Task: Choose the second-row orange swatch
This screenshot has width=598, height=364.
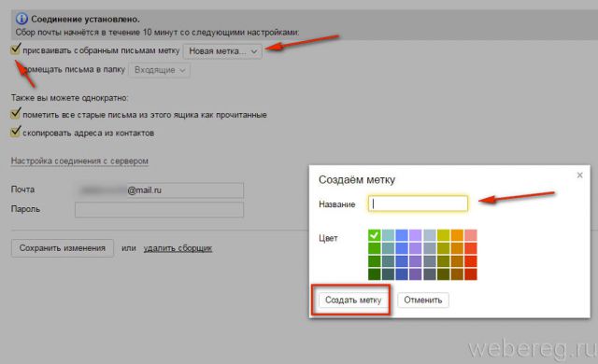Action: click(x=457, y=248)
